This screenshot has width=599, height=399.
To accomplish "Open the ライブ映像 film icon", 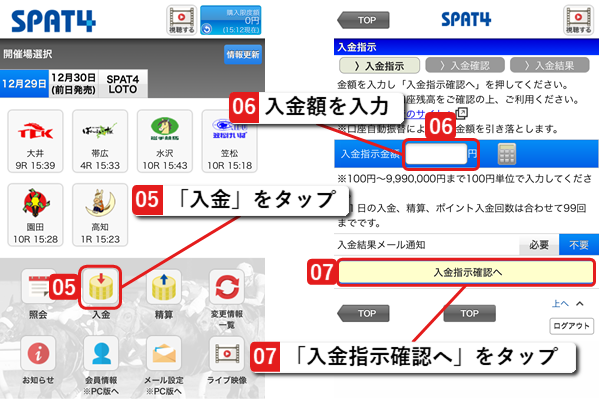I will (227, 354).
